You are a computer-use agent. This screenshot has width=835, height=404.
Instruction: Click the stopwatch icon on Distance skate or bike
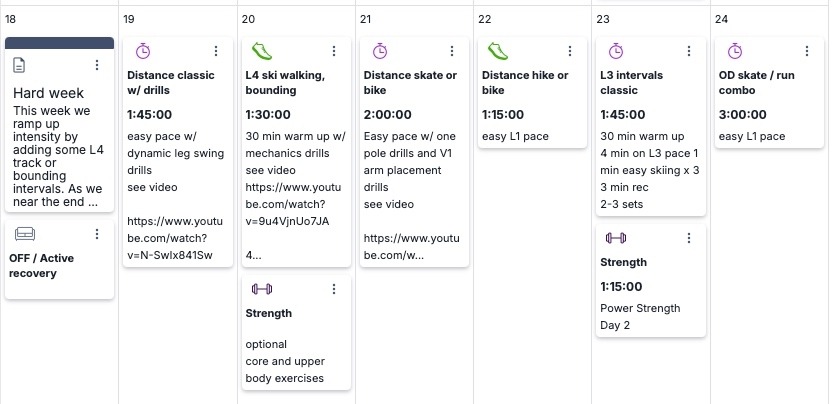[379, 51]
